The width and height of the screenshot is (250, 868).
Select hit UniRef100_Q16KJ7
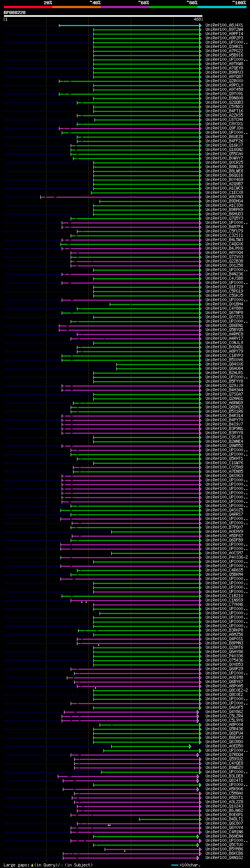(224, 146)
